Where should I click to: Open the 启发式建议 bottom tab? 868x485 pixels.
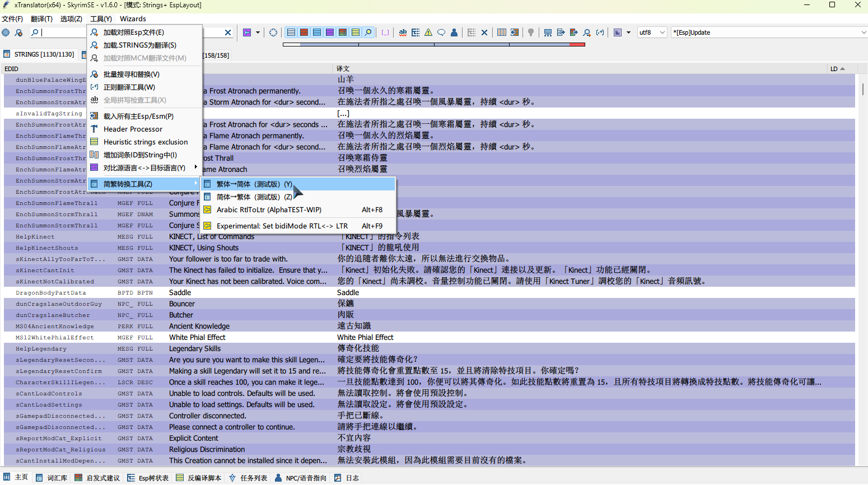pos(97,478)
